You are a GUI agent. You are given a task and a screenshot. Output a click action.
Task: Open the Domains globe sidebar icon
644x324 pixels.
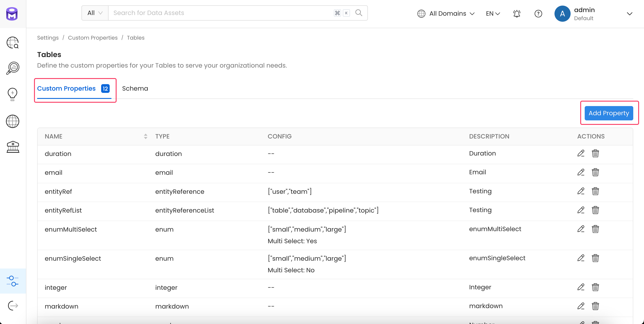click(13, 121)
